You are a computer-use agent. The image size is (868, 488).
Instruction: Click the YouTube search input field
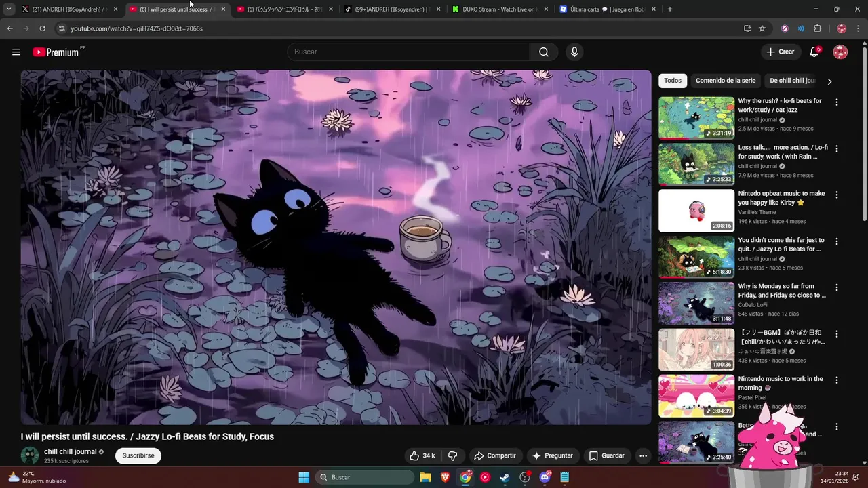pyautogui.click(x=409, y=52)
